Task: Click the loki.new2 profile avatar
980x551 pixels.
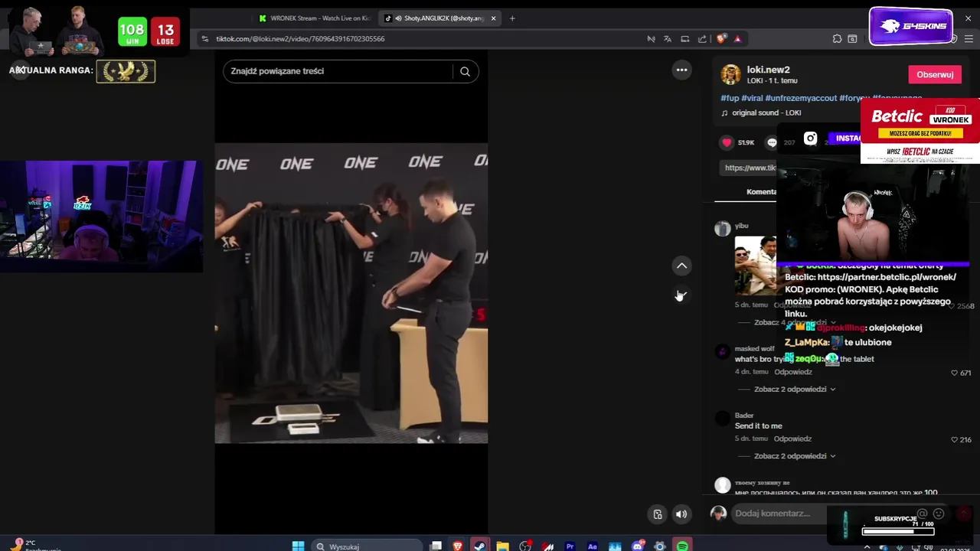Action: (730, 74)
